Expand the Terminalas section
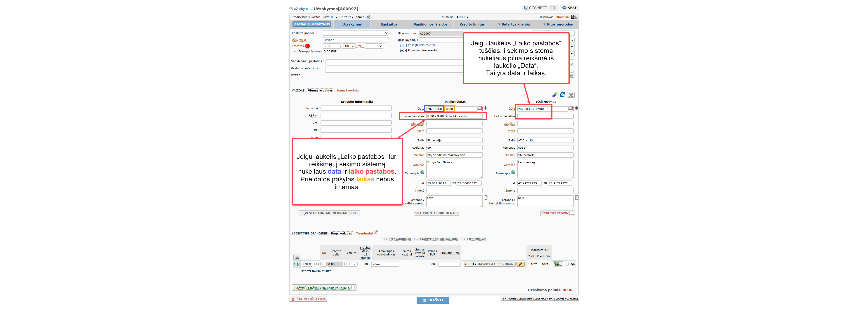The height and width of the screenshot is (309, 868). (473, 239)
